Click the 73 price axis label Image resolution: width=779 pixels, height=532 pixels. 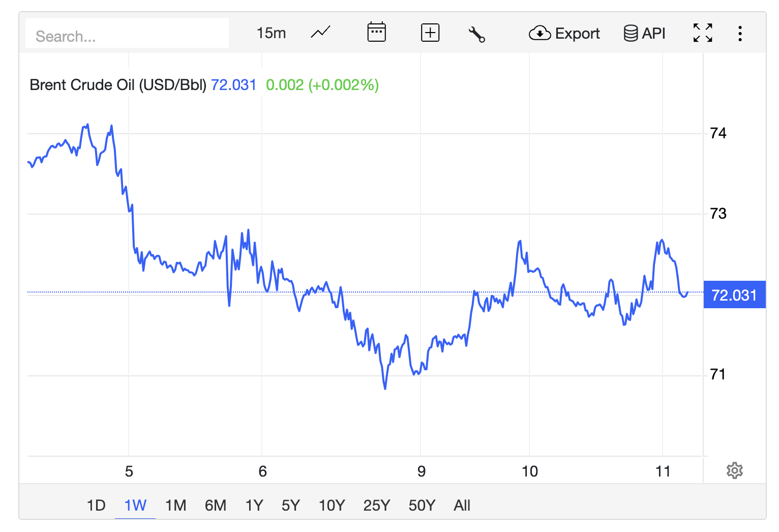(718, 214)
